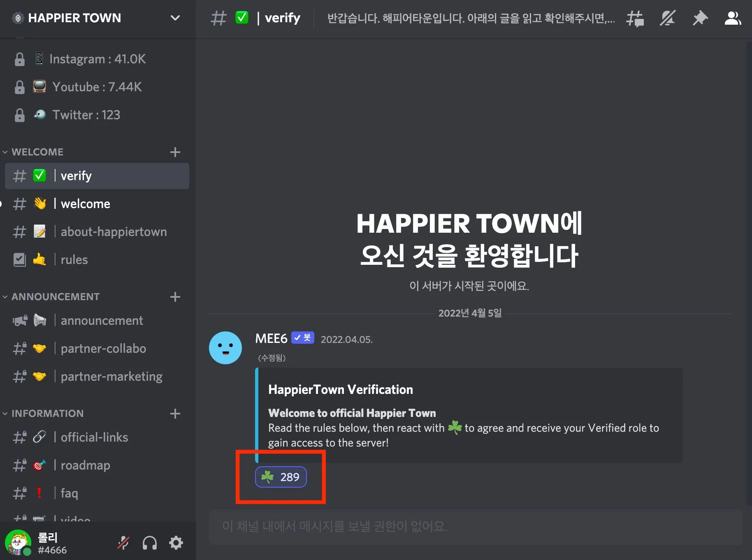The image size is (752, 560).
Task: Click the date divider 2022년 4월 5일
Action: point(470,313)
